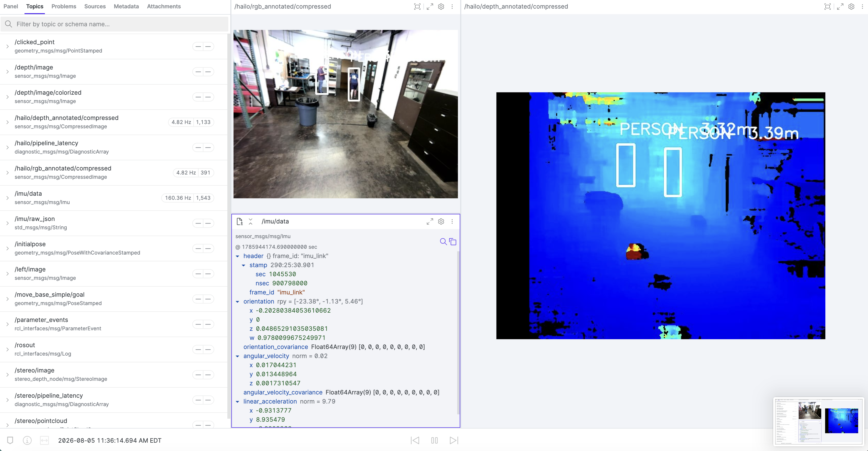Collapse the linear_acceleration field

237,402
